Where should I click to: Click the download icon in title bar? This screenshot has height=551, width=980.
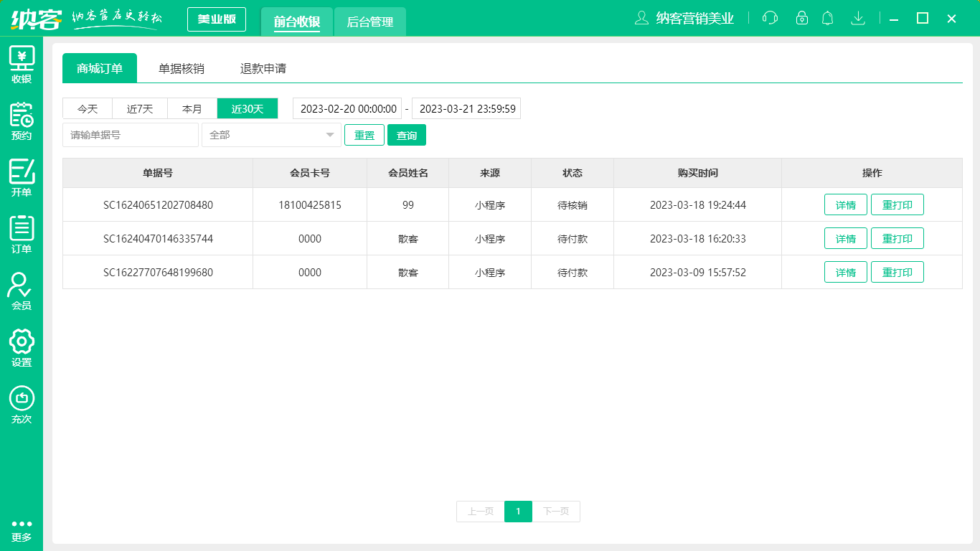[x=857, y=18]
